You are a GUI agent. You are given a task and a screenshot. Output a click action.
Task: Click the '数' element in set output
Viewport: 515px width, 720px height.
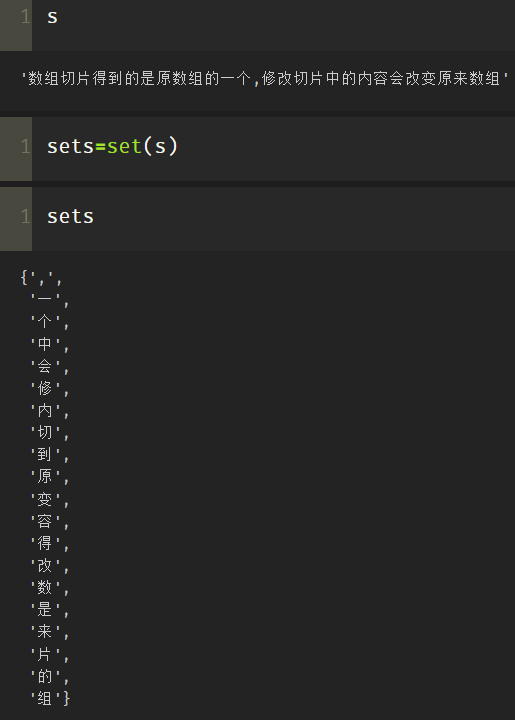pos(45,587)
